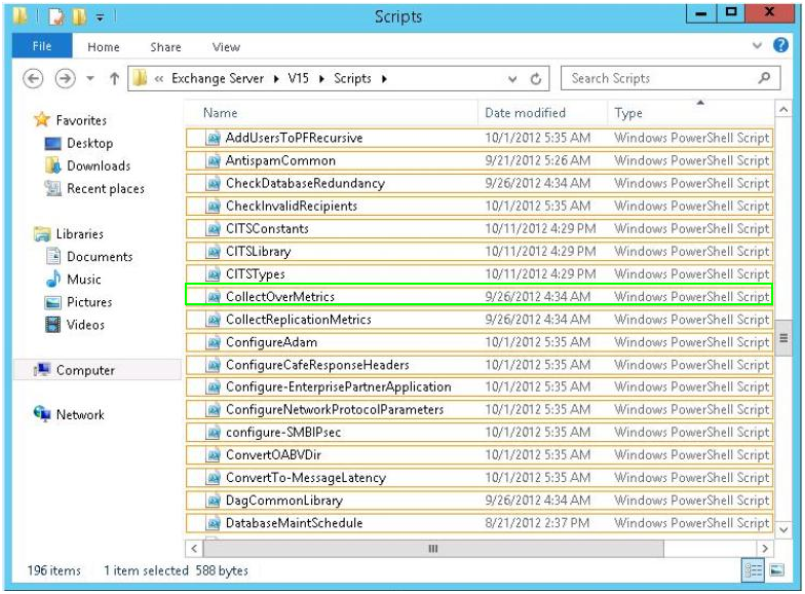Select the CollectReplicationMetrics file name
Image resolution: width=805 pixels, height=594 pixels.
click(x=298, y=319)
